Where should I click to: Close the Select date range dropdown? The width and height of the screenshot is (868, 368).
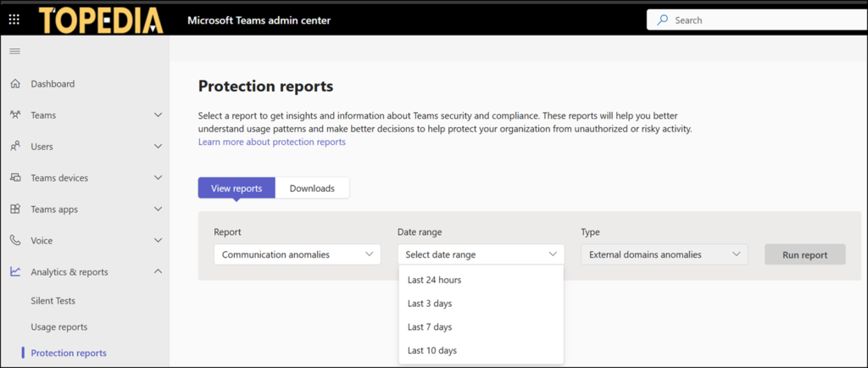(481, 254)
